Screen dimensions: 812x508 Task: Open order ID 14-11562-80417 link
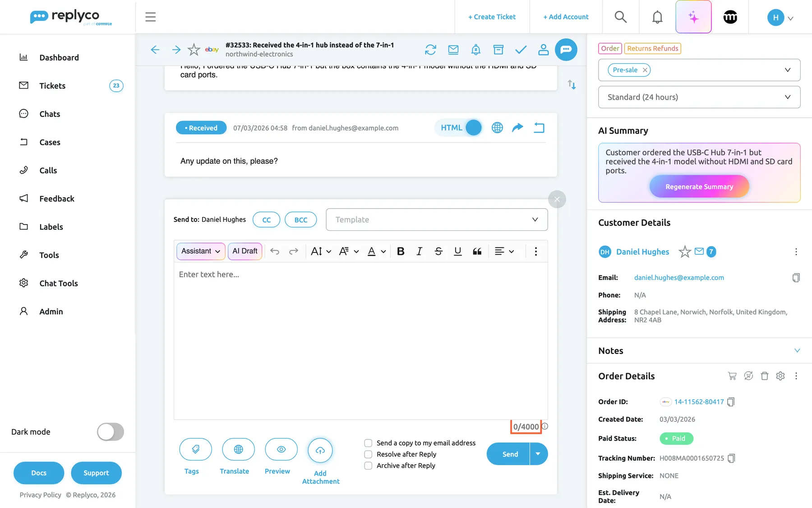coord(699,402)
